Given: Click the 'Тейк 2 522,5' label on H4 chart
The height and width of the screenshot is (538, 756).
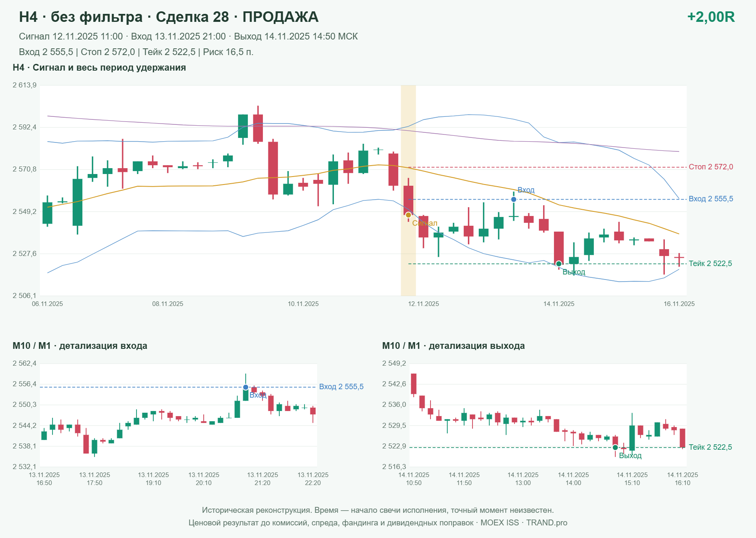Looking at the screenshot, I should 710,264.
